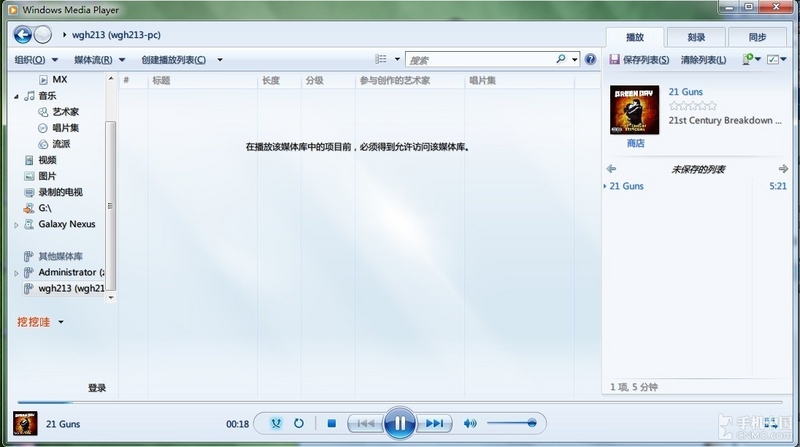The image size is (800, 447).
Task: Click 保存列表(S) to save the list
Action: click(640, 60)
